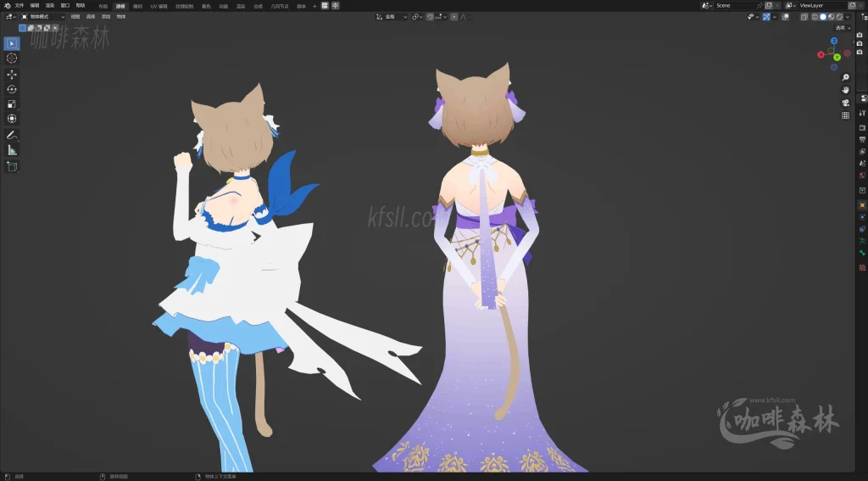Pick the Scale tool
Viewport: 868px width, 481px height.
click(x=12, y=104)
